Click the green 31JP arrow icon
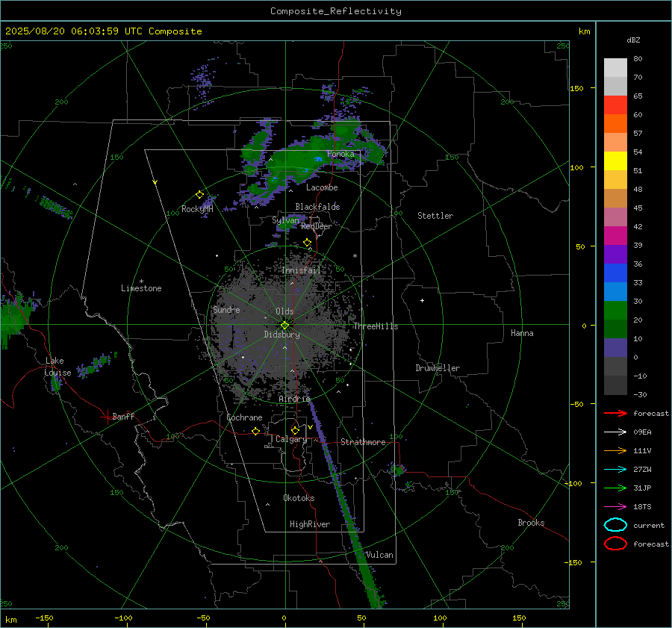 (615, 488)
